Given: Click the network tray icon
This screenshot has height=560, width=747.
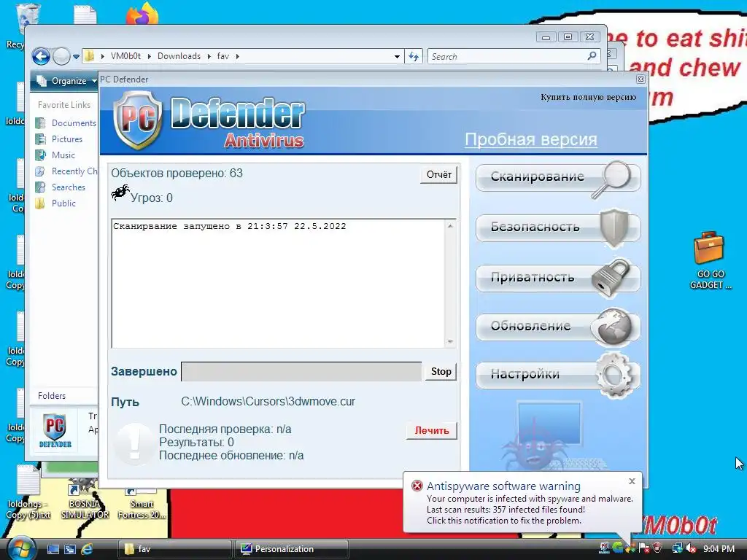Looking at the screenshot, I should 676,548.
